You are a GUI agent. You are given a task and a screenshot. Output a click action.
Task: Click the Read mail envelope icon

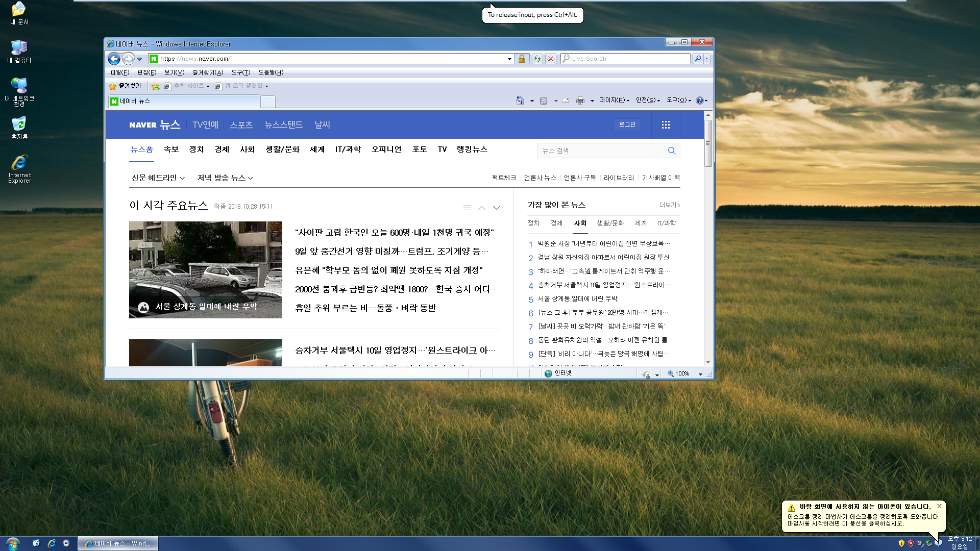[566, 101]
